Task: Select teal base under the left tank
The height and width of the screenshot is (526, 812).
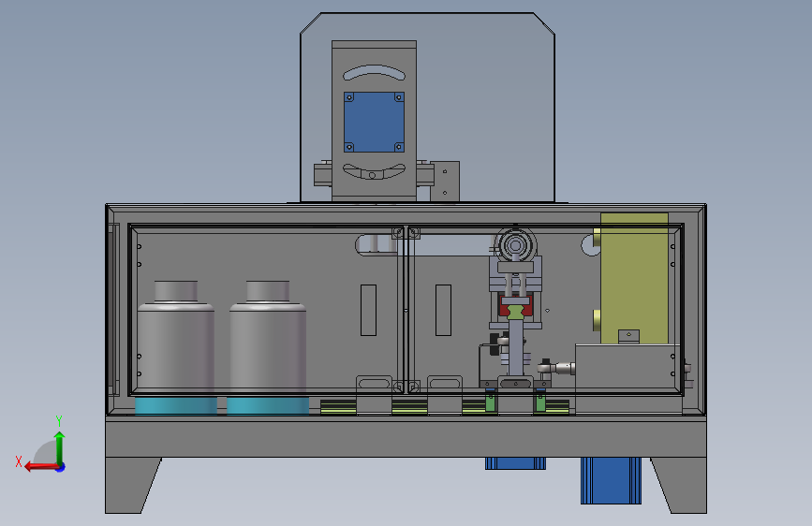Action: pos(176,406)
